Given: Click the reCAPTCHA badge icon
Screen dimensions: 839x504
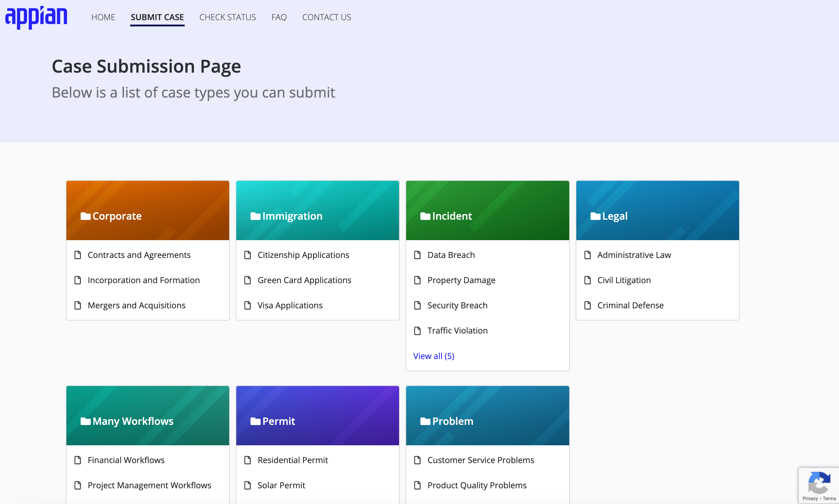Looking at the screenshot, I should tap(819, 482).
